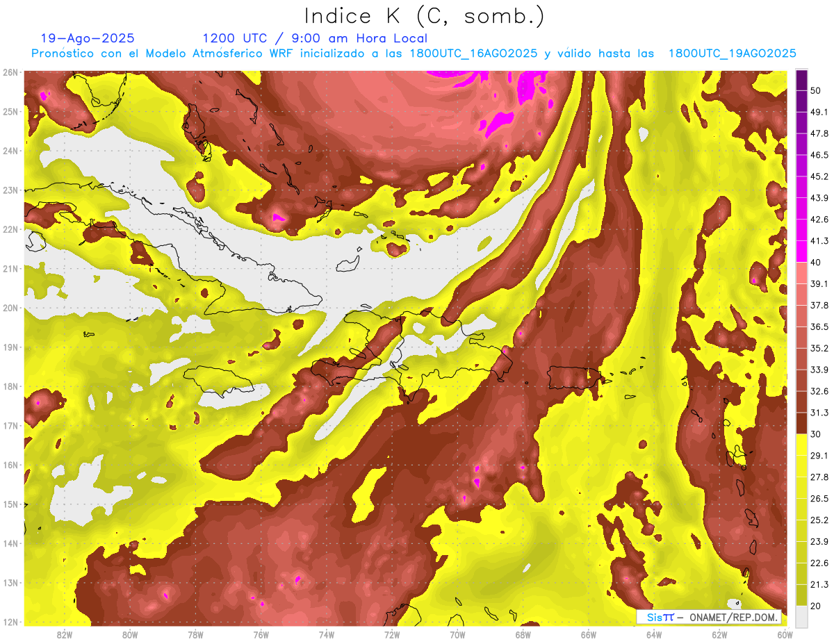This screenshot has width=834, height=644.
Task: Click the '72W' longitude axis label
Action: [x=392, y=634]
